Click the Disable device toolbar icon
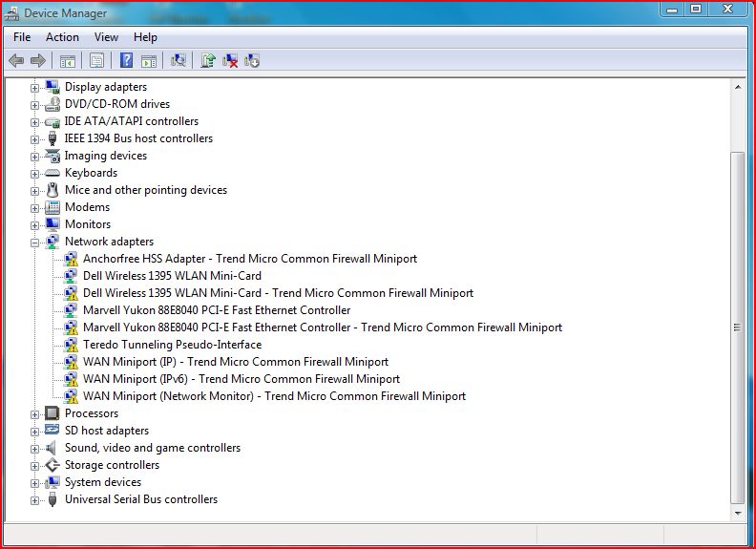 tap(252, 60)
